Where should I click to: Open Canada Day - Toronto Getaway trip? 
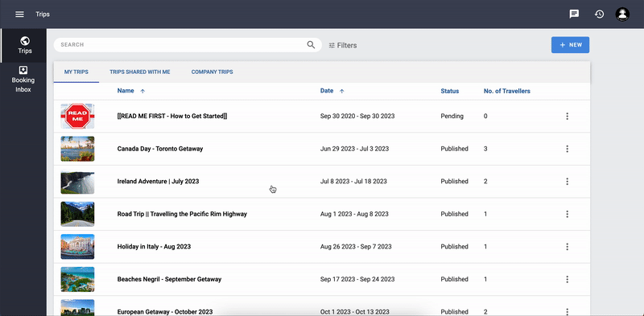click(x=160, y=149)
